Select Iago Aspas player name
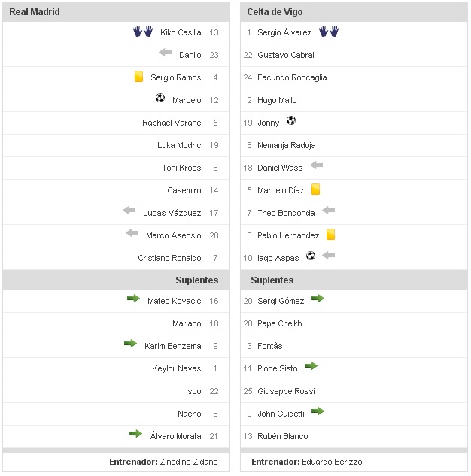This screenshot has width=471, height=476. [x=277, y=258]
